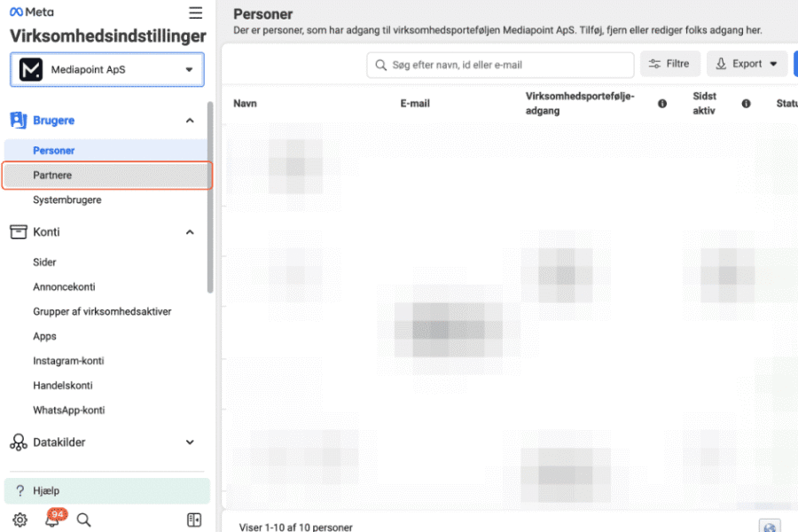Click the Personer page heading
The height and width of the screenshot is (532, 798).
263,14
